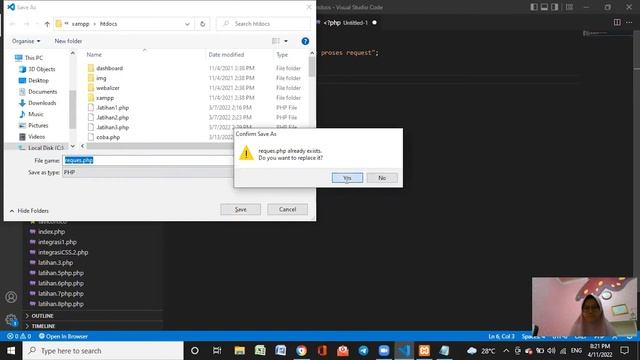Open the address bar path history dropdown
The image size is (640, 360).
[187, 24]
